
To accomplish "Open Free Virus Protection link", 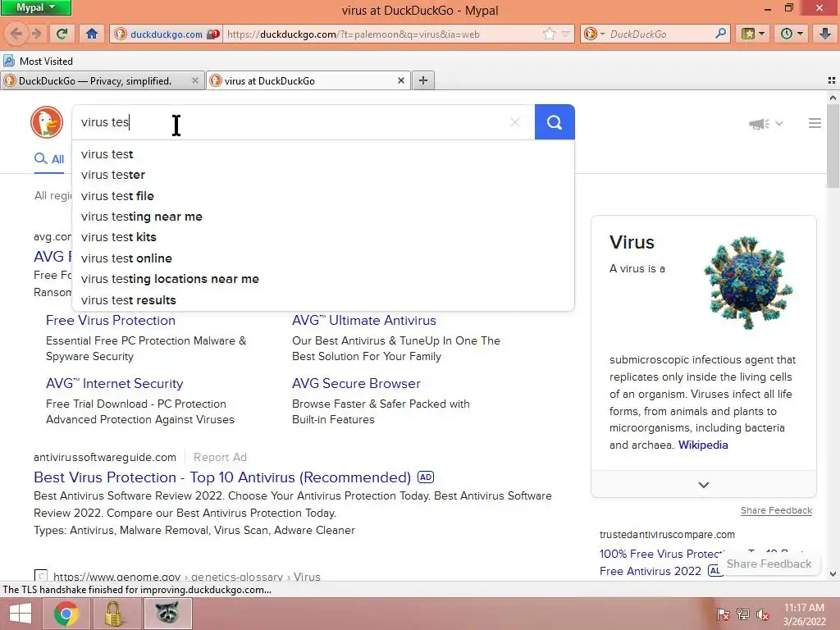I will point(111,321).
